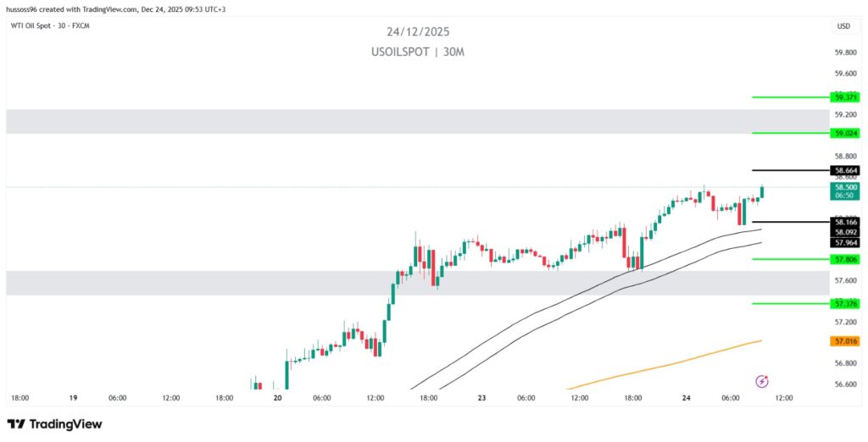Click the pink lightning bolt icon
868x442 pixels.
tap(761, 382)
